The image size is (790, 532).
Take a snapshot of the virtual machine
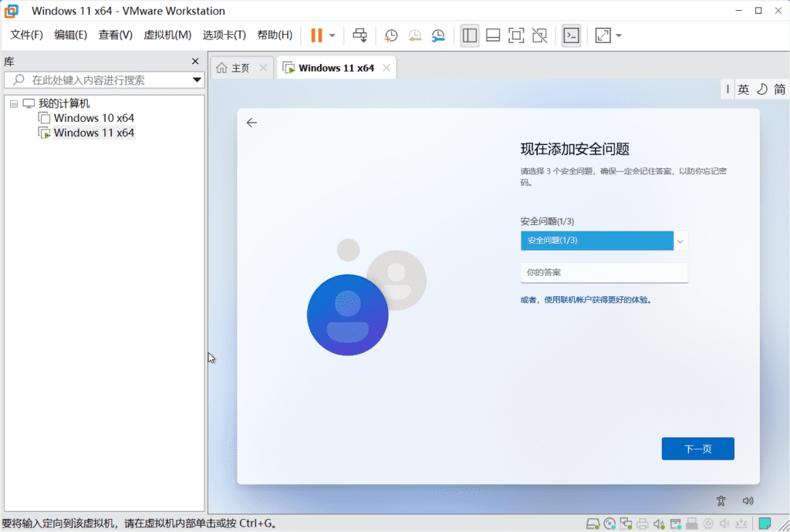(x=391, y=35)
